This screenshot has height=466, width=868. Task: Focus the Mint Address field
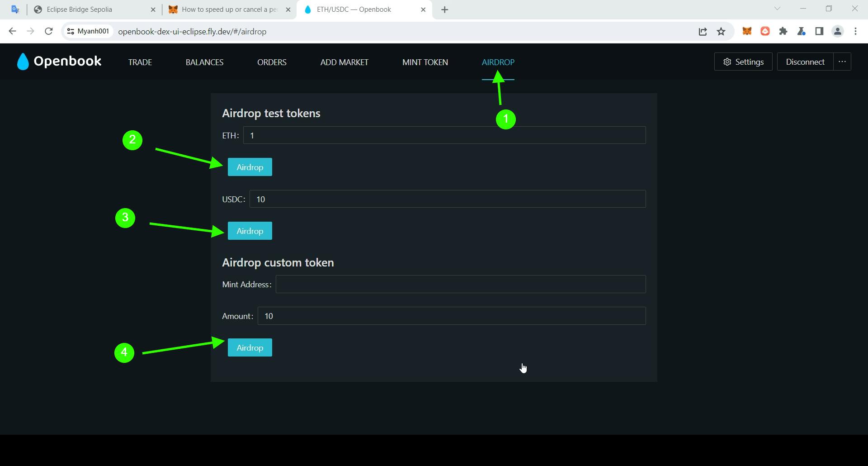[461, 284]
